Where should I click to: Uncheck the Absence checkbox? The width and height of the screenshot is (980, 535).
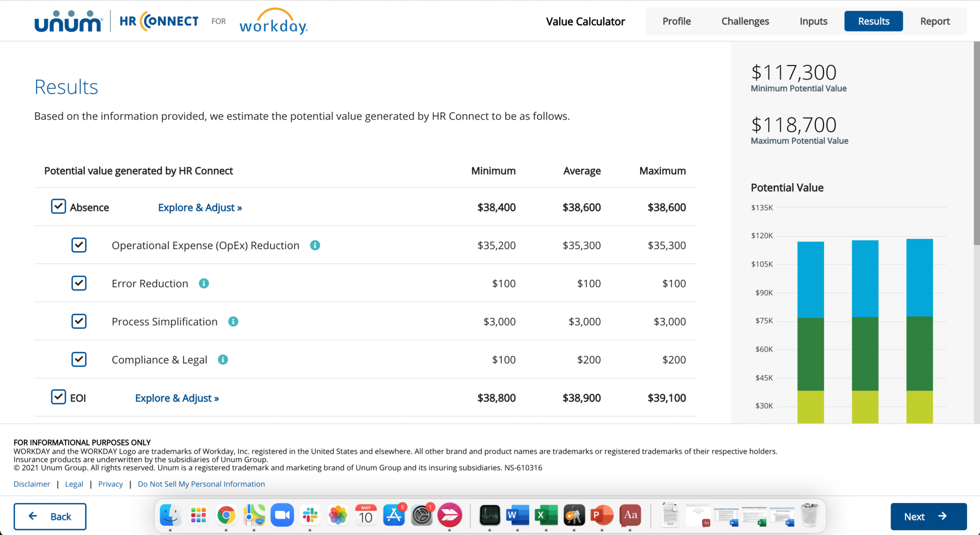tap(58, 207)
